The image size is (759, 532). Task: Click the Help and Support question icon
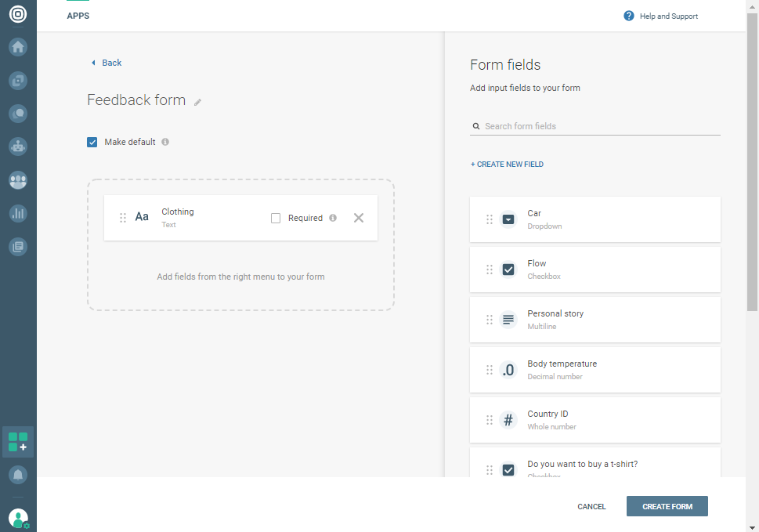(629, 16)
